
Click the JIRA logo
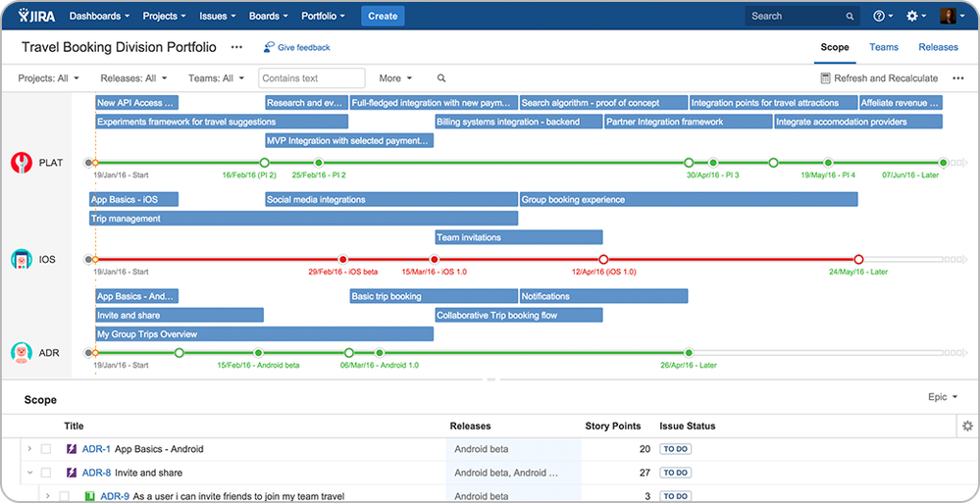(37, 16)
